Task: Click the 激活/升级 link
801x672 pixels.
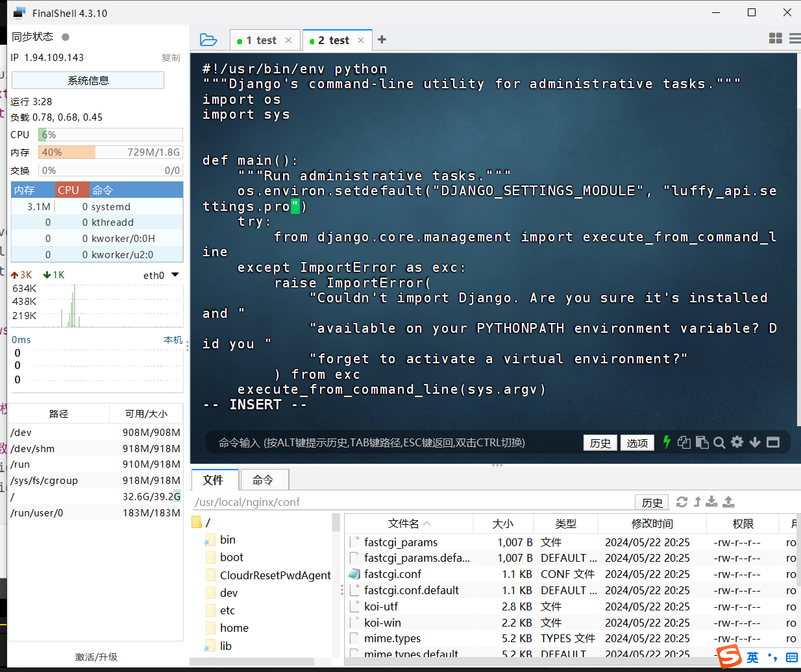Action: point(96,657)
